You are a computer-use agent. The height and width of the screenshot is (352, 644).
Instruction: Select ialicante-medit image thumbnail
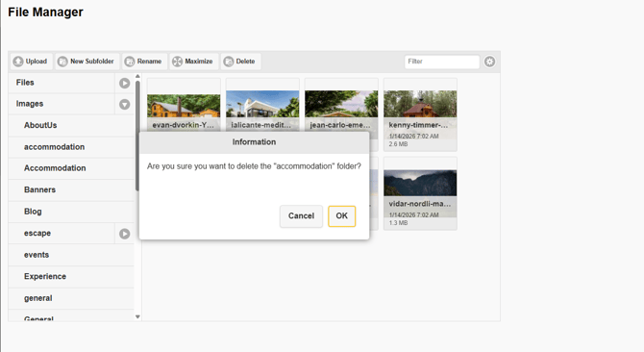tap(262, 105)
